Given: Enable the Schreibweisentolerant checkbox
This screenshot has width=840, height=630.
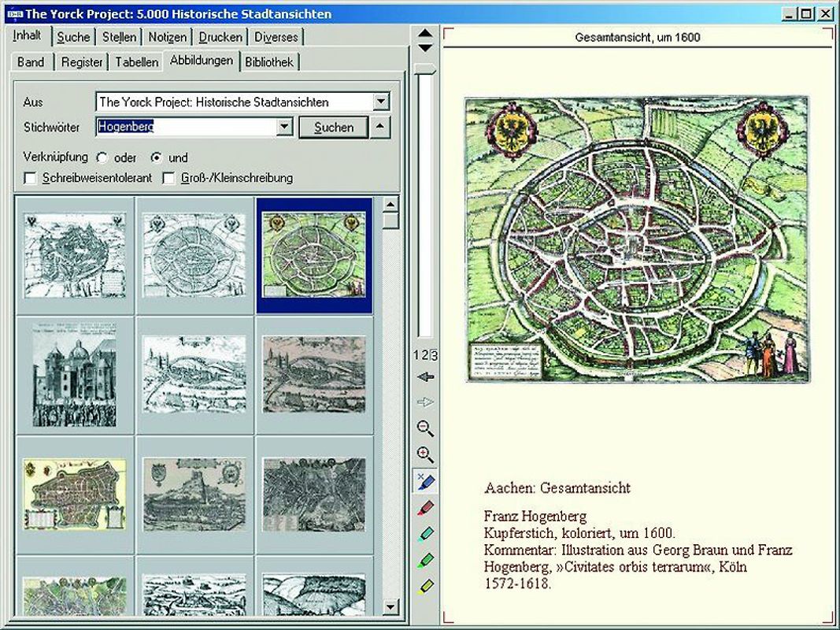Looking at the screenshot, I should (31, 178).
